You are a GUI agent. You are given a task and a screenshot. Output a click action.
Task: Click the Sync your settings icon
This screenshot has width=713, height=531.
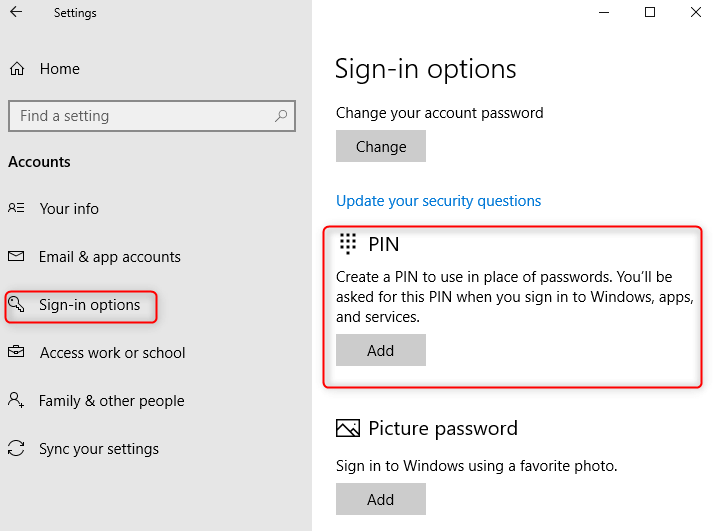click(x=16, y=449)
